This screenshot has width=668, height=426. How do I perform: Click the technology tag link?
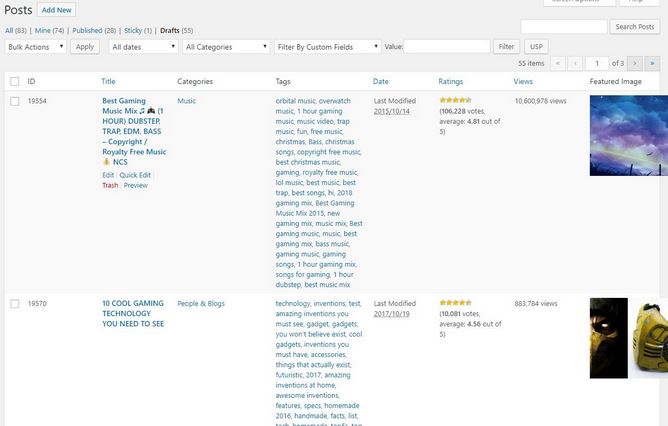coord(293,303)
